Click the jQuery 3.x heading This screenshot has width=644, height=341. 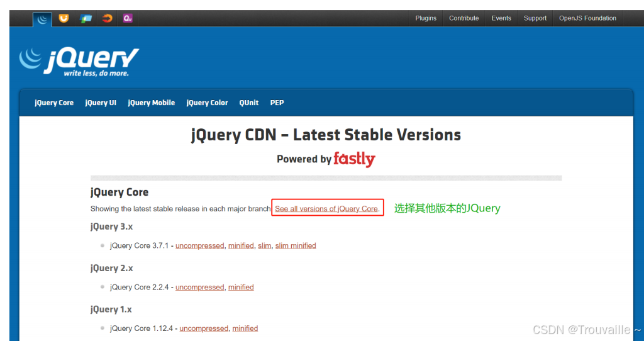click(x=112, y=226)
